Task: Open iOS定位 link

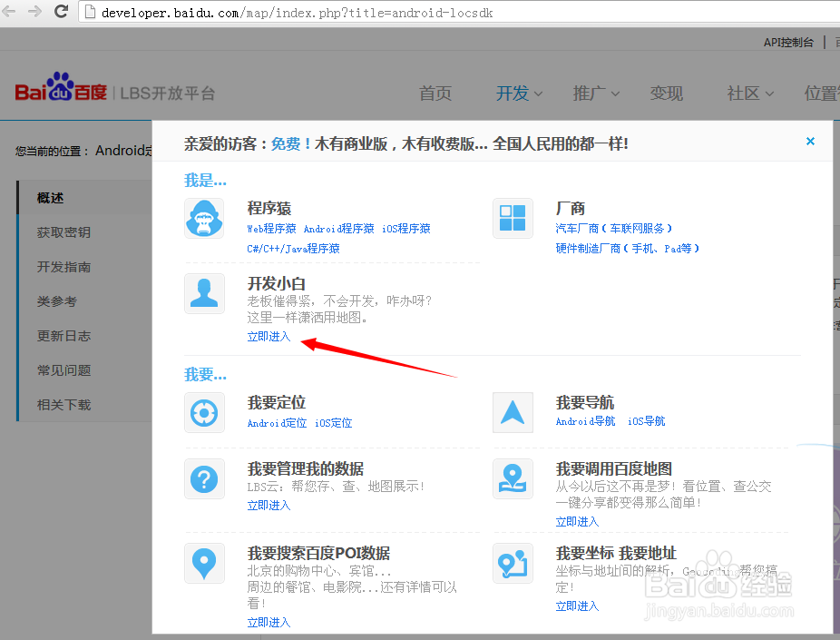Action: (333, 423)
